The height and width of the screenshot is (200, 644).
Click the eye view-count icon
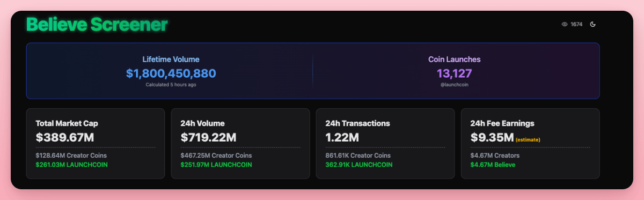coord(565,24)
